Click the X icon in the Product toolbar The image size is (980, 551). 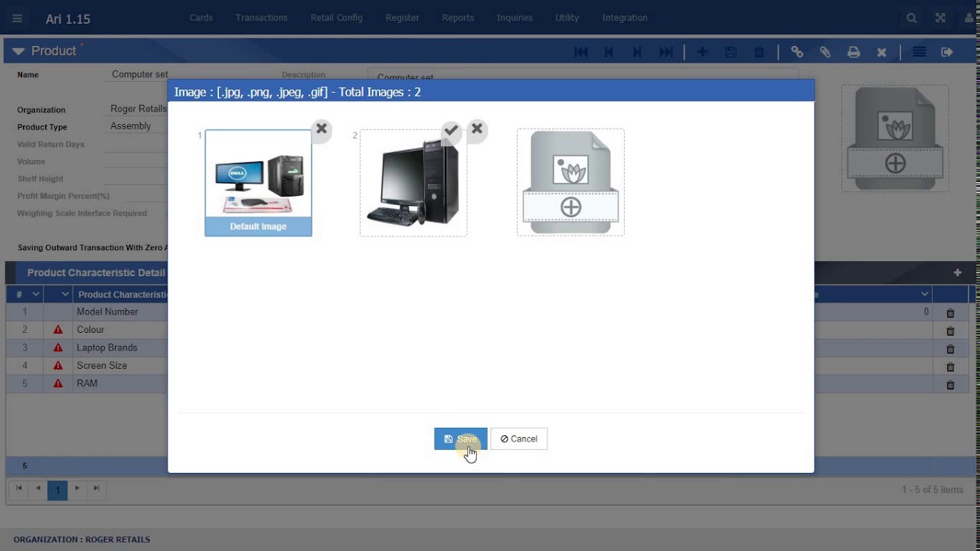(882, 52)
